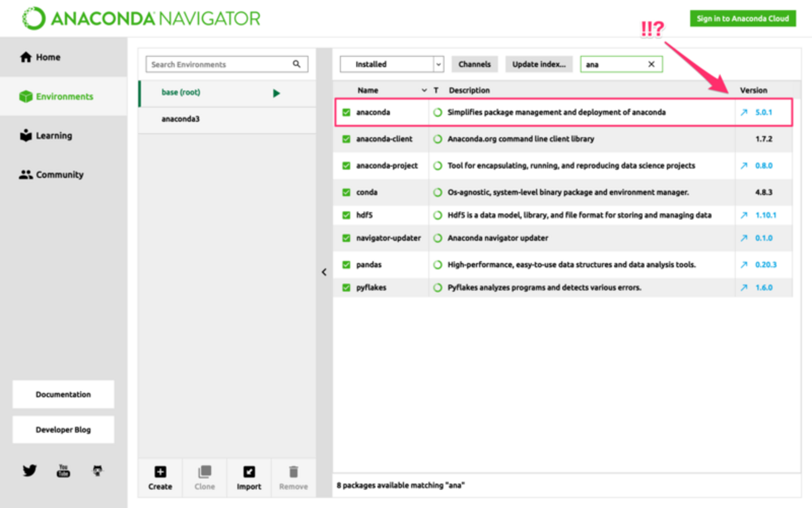
Task: Toggle the pyflakes package checkbox
Action: coord(346,287)
